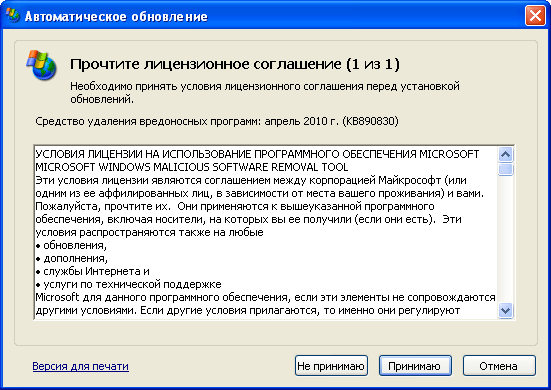Click the line starting Microsoft для данного программного

(x=265, y=297)
